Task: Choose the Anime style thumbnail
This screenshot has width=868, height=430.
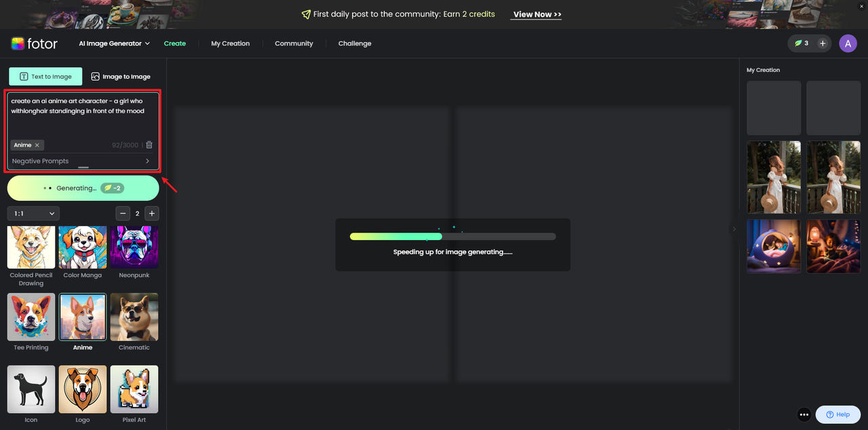Action: pos(83,317)
